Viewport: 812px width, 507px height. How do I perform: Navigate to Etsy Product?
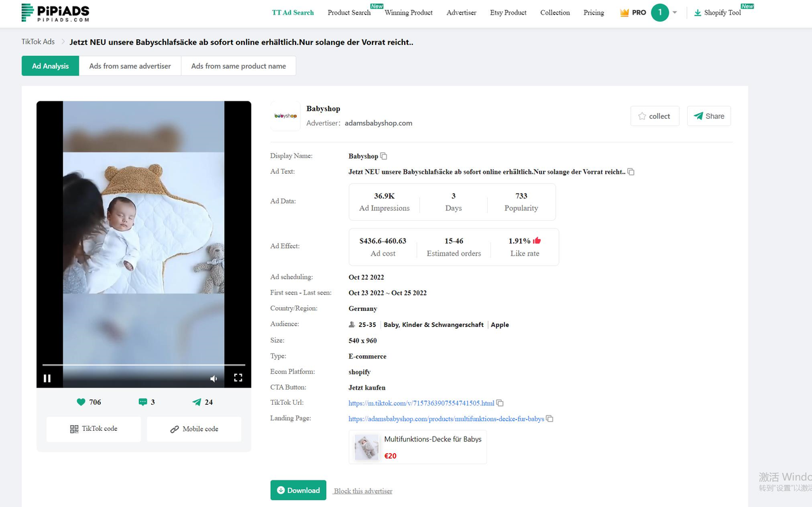508,13
